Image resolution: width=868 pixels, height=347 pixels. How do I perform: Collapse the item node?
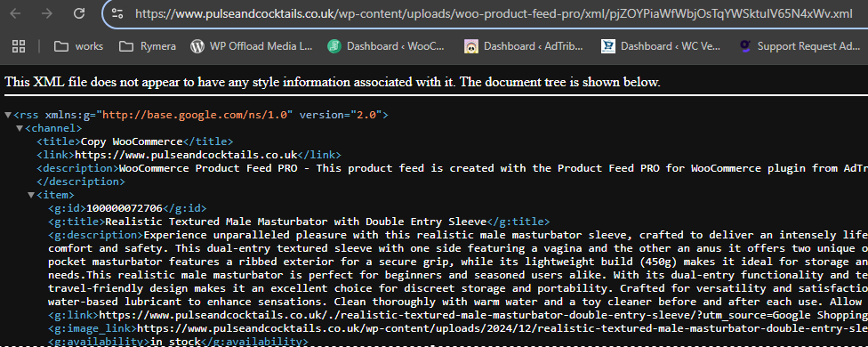[31, 195]
